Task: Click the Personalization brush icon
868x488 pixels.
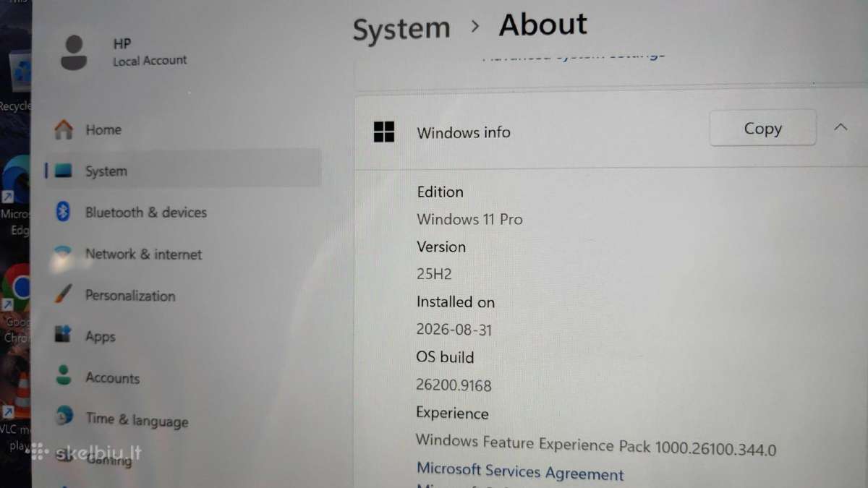Action: (x=64, y=294)
